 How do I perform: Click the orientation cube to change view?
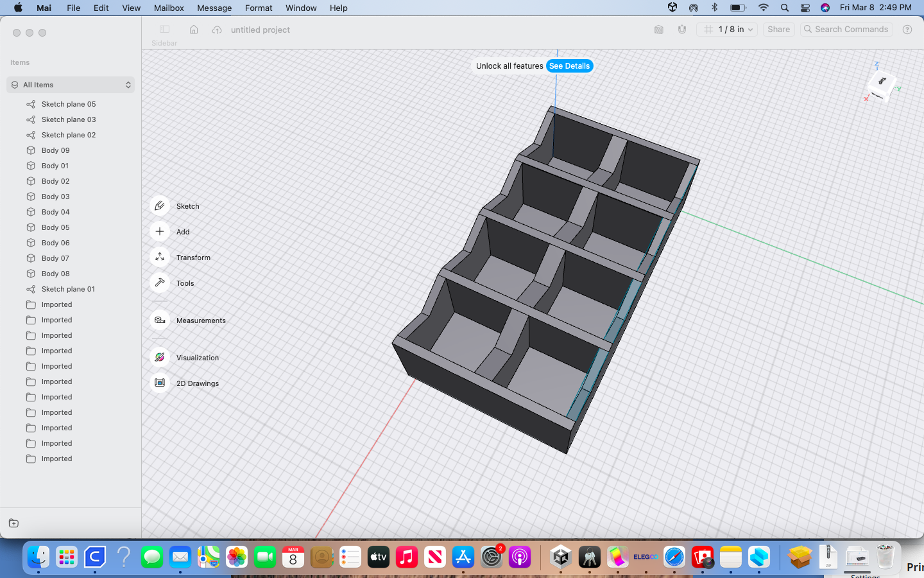tap(881, 87)
